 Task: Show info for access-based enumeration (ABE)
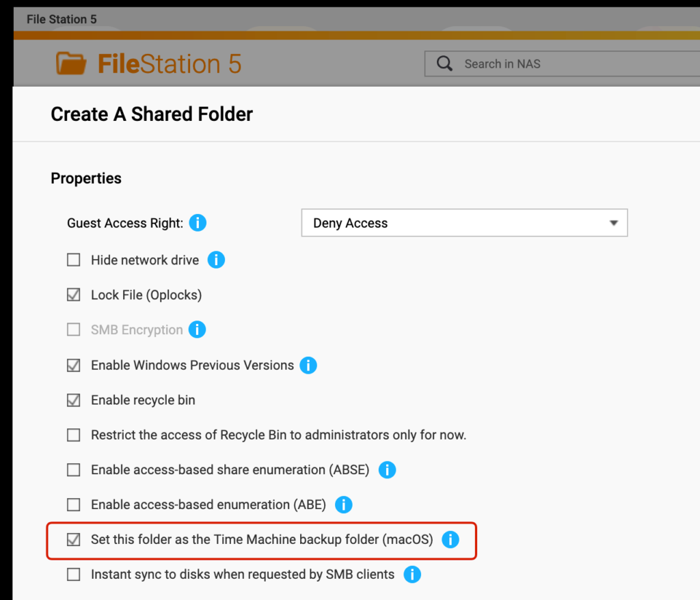point(343,504)
